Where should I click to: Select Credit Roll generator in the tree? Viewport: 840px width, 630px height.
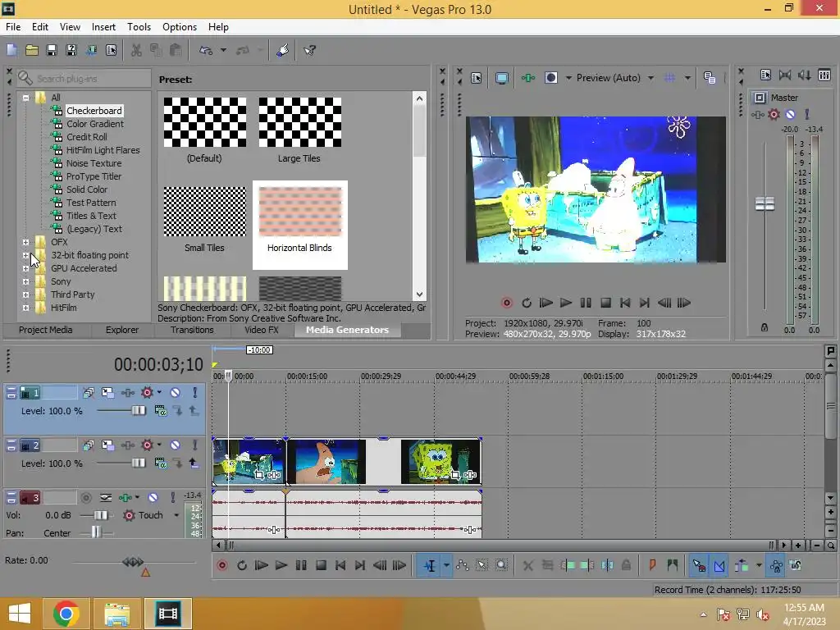pyautogui.click(x=87, y=137)
